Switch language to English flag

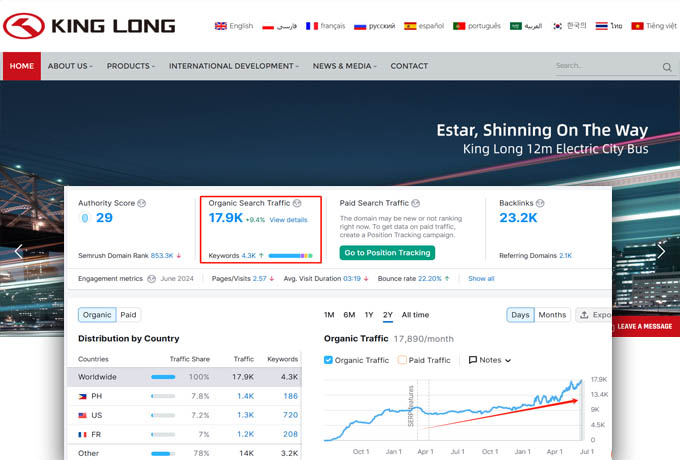[221, 26]
